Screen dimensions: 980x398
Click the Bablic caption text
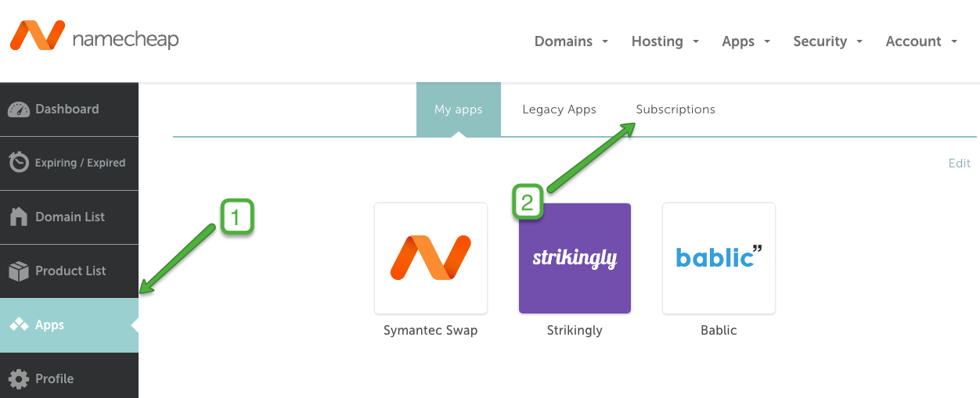point(719,331)
